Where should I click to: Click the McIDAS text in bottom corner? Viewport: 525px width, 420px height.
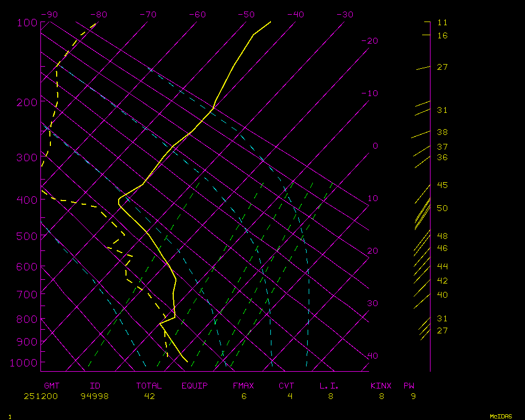[501, 416]
